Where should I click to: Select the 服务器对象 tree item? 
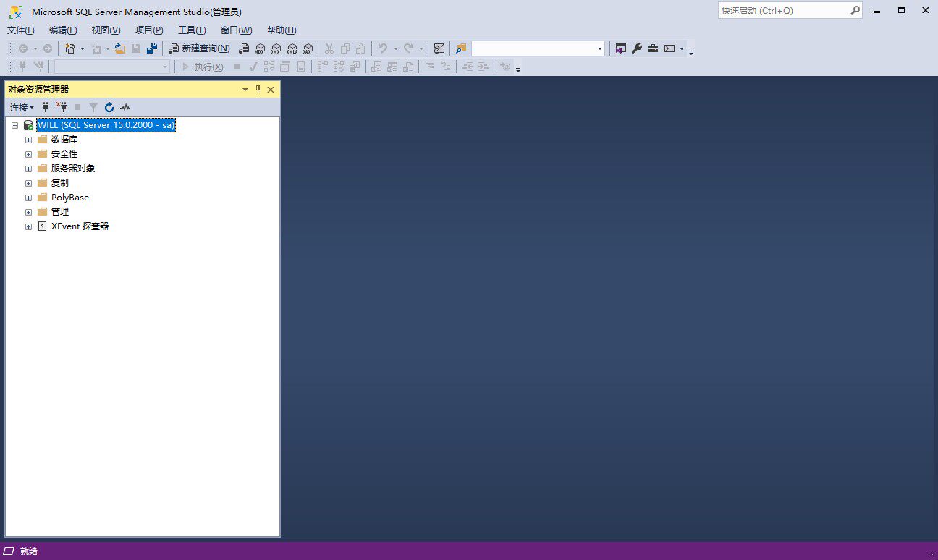[73, 169]
